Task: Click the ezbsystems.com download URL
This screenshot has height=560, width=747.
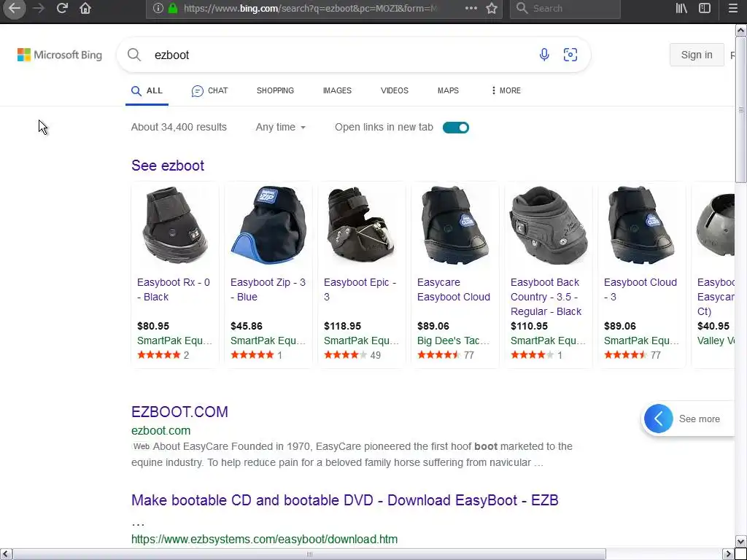Action: tap(264, 539)
